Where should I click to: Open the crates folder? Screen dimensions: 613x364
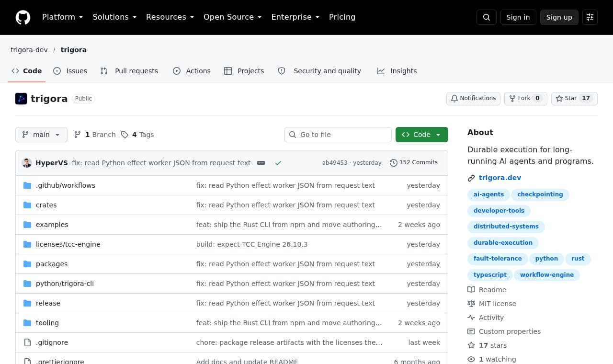point(46,205)
